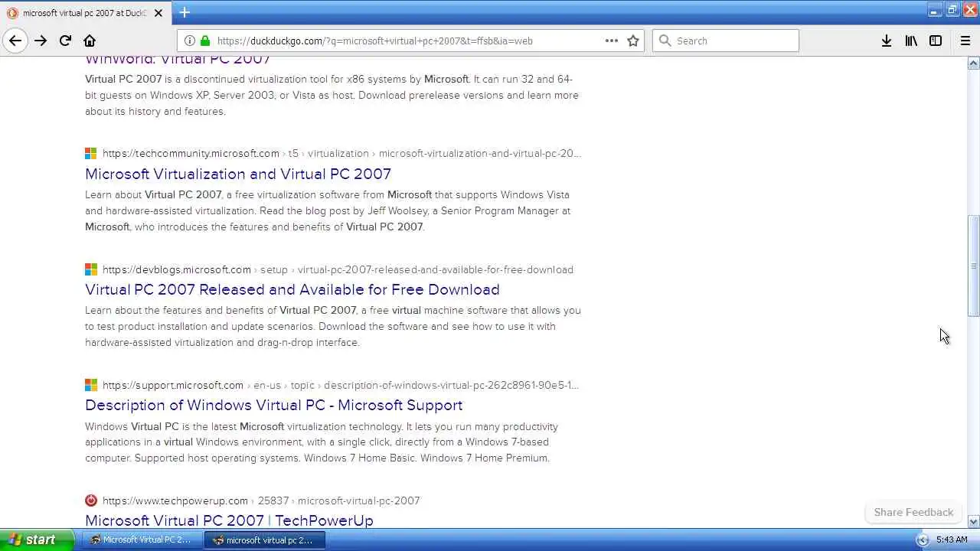Click magnifier icon in Search box
Image resolution: width=980 pixels, height=551 pixels.
point(665,41)
